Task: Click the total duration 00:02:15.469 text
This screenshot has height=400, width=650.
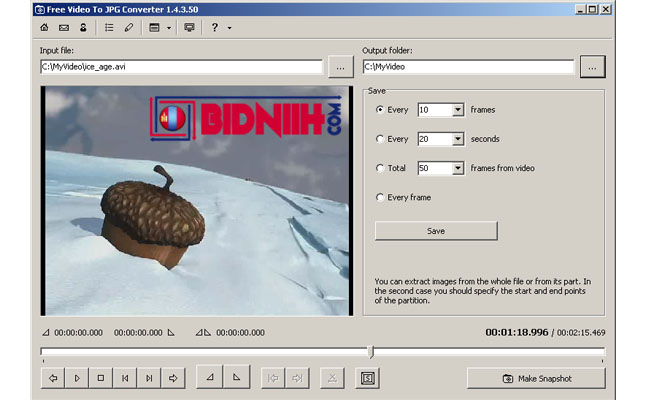Action: tap(581, 332)
